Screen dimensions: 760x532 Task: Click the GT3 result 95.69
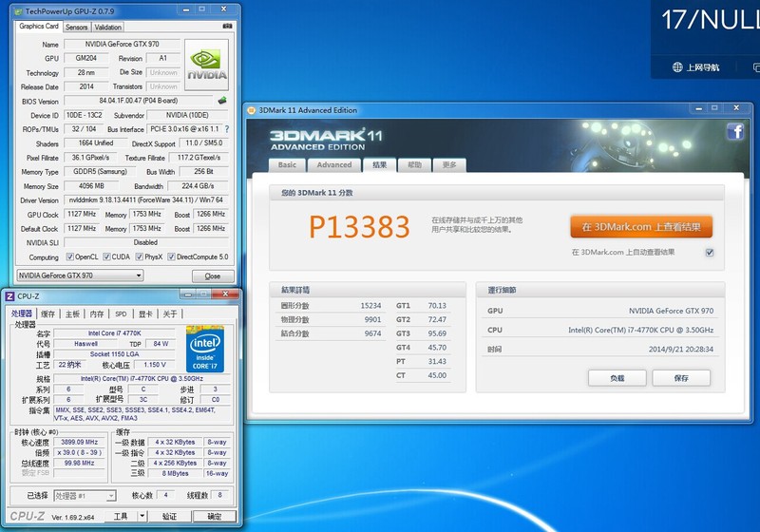coord(437,333)
